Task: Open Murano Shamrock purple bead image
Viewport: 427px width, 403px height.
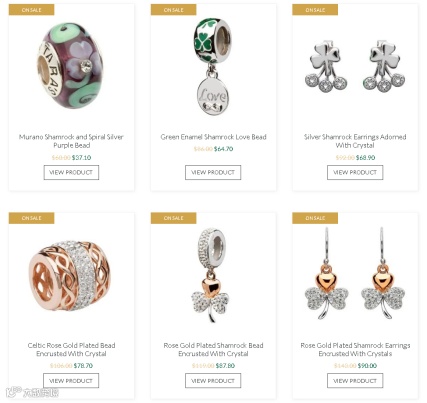Action: 71,66
